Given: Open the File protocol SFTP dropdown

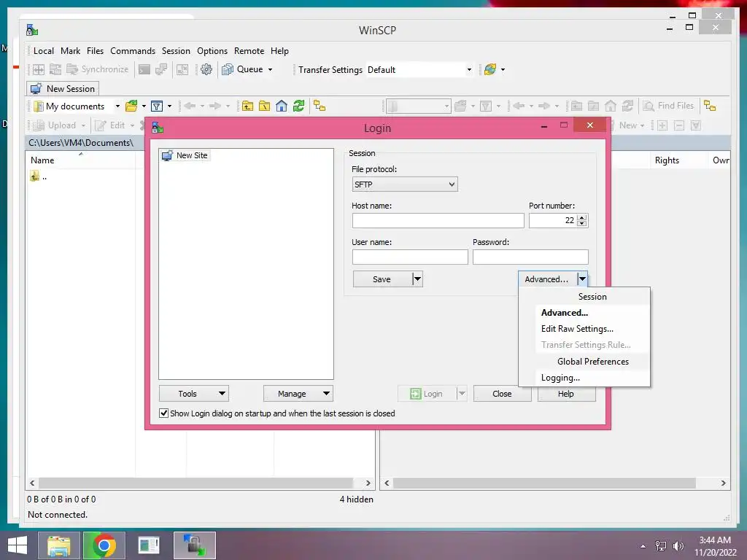Looking at the screenshot, I should (x=405, y=184).
